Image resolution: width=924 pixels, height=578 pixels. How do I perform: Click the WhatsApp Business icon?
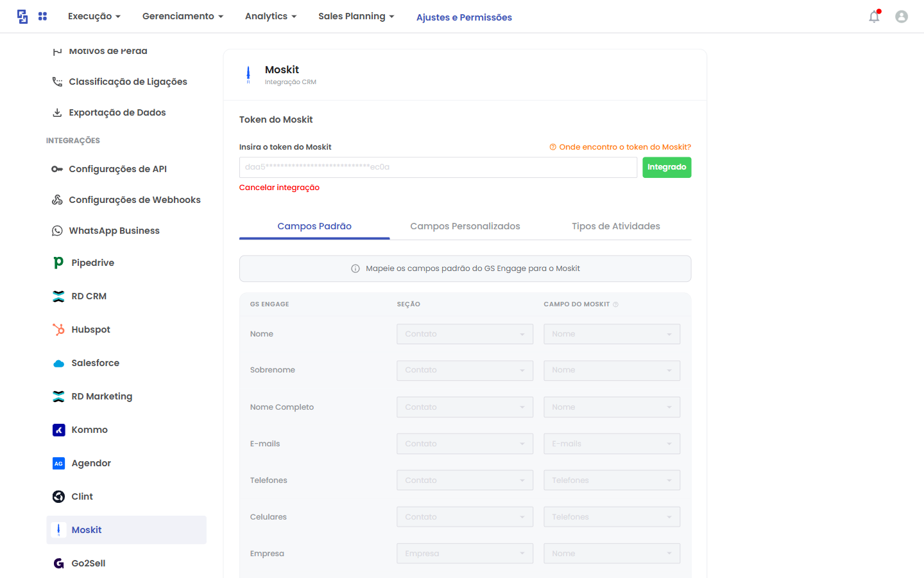pos(57,231)
